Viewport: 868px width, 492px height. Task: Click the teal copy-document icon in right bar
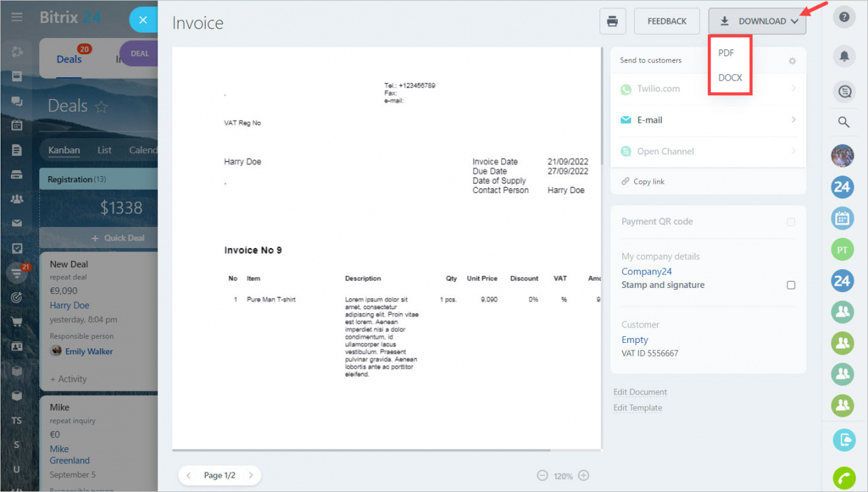click(x=844, y=440)
